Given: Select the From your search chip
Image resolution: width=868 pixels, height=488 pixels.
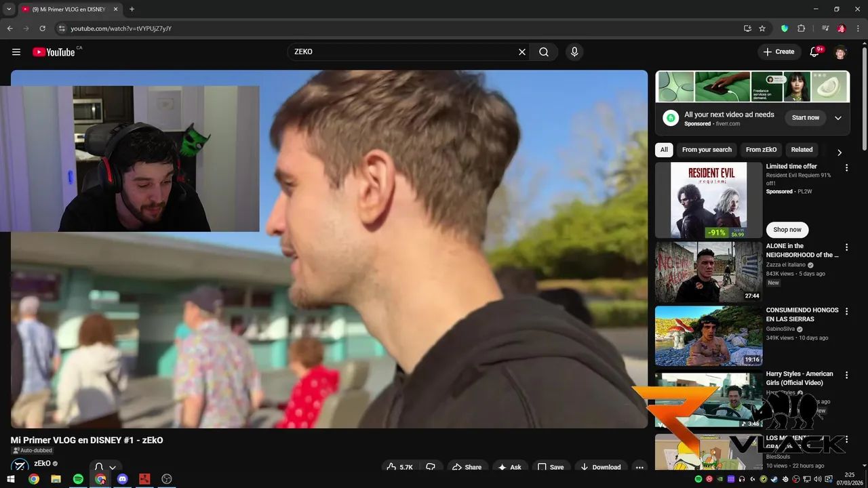Looking at the screenshot, I should pyautogui.click(x=707, y=150).
